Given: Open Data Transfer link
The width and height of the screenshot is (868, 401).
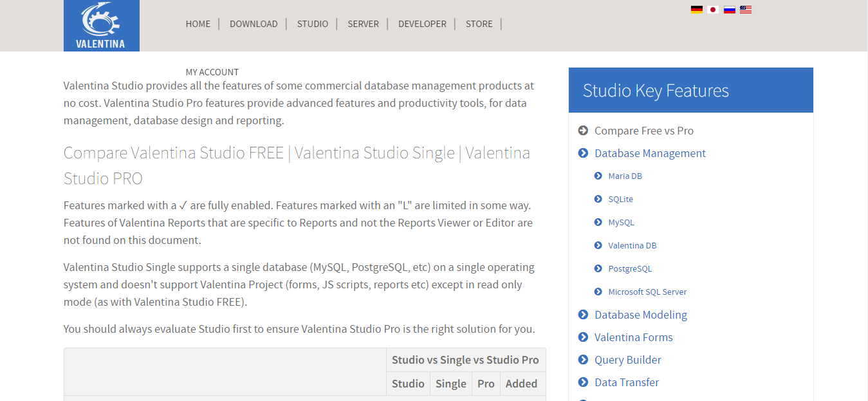Looking at the screenshot, I should 627,382.
